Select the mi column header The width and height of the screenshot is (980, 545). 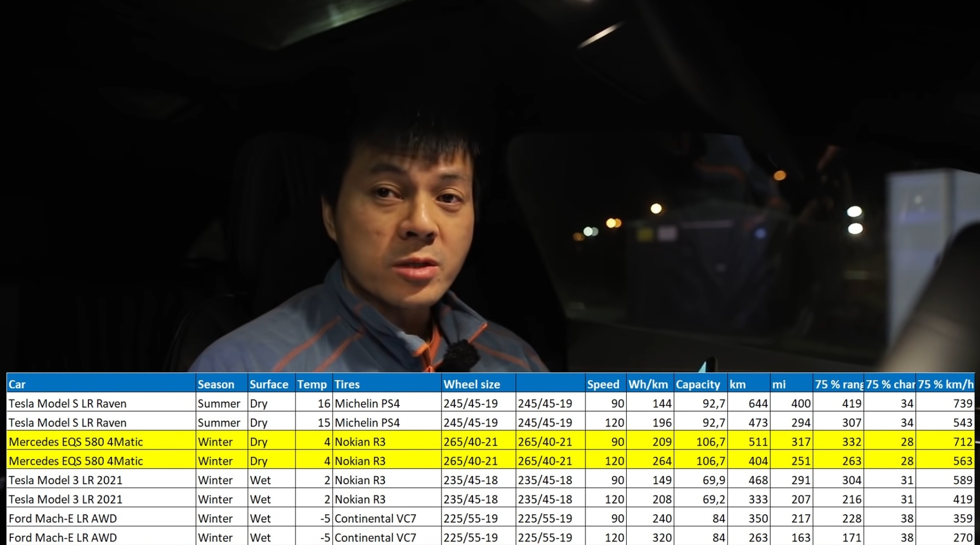tap(792, 384)
